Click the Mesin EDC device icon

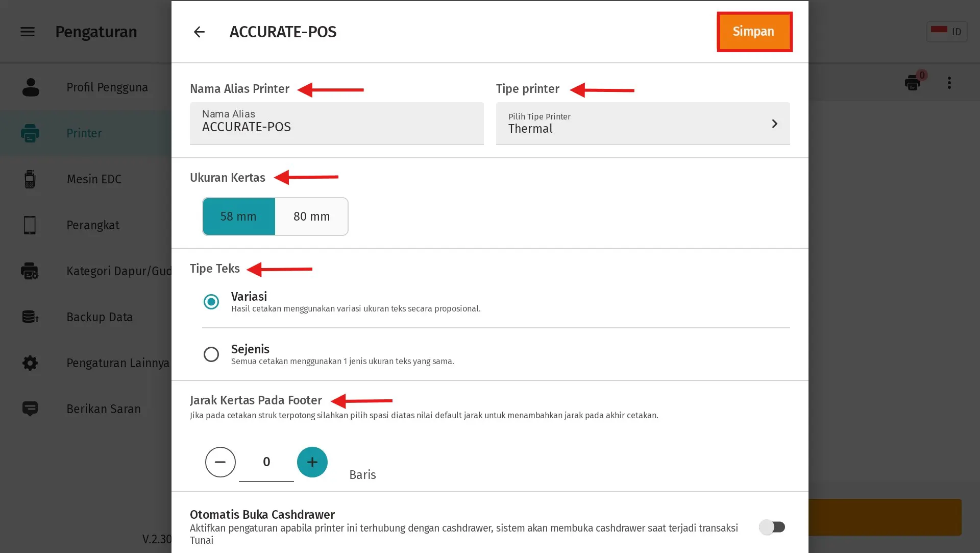(30, 179)
